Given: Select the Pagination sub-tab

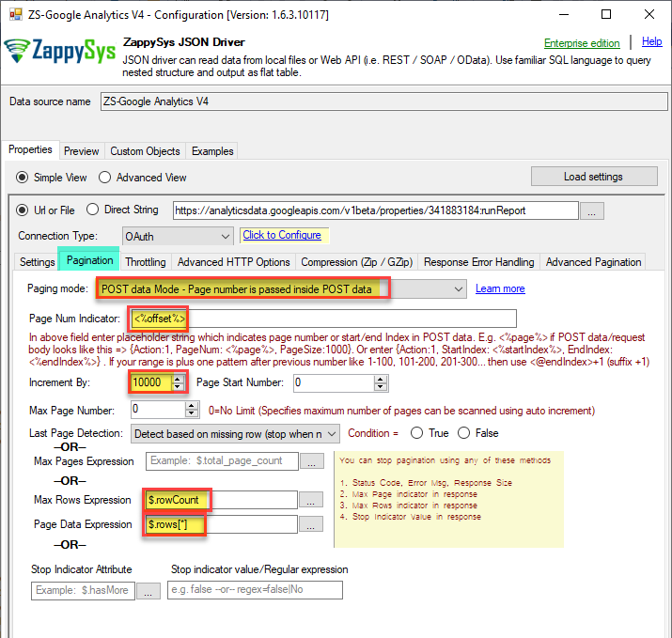Looking at the screenshot, I should [x=89, y=260].
